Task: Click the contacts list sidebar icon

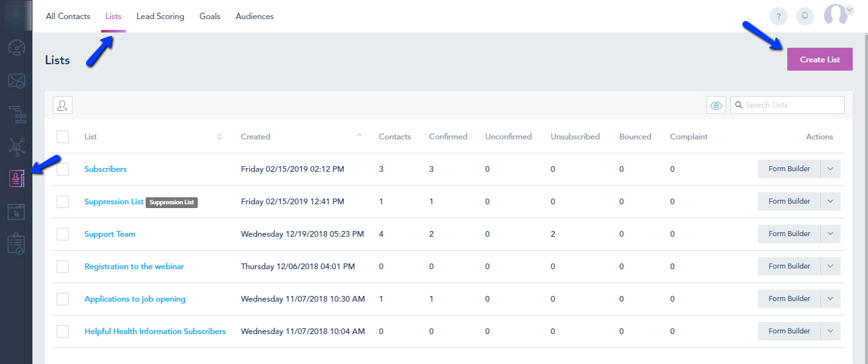Action: tap(16, 179)
